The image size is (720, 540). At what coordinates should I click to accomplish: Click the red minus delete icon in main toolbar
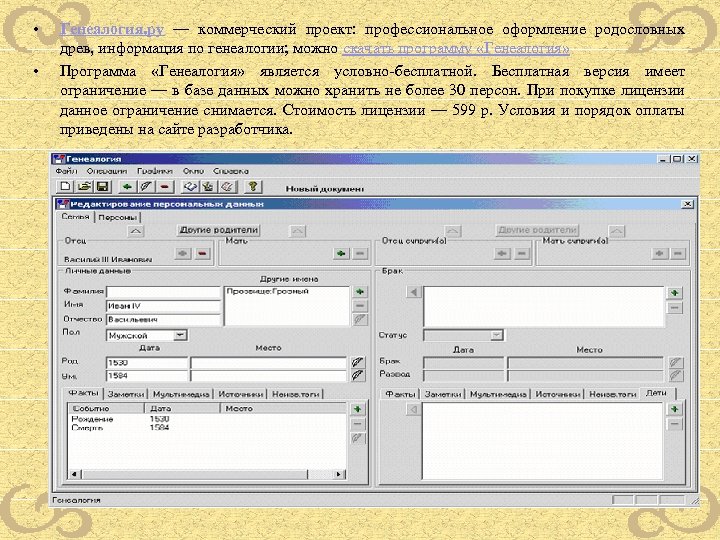pos(165,186)
